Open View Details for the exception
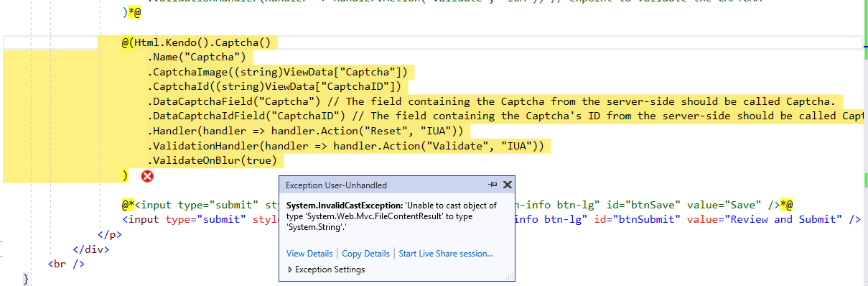The height and width of the screenshot is (286, 868). click(309, 254)
